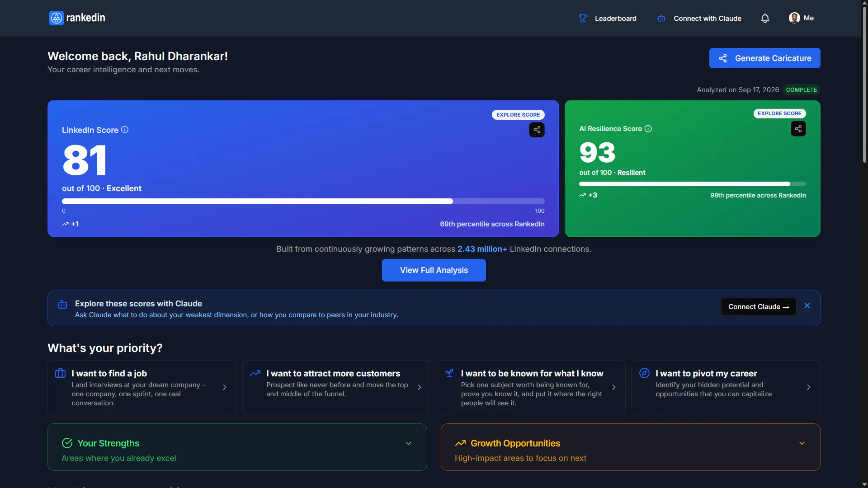868x488 pixels.
Task: Click the 69th percentile across RankedIn text
Action: [x=492, y=224]
